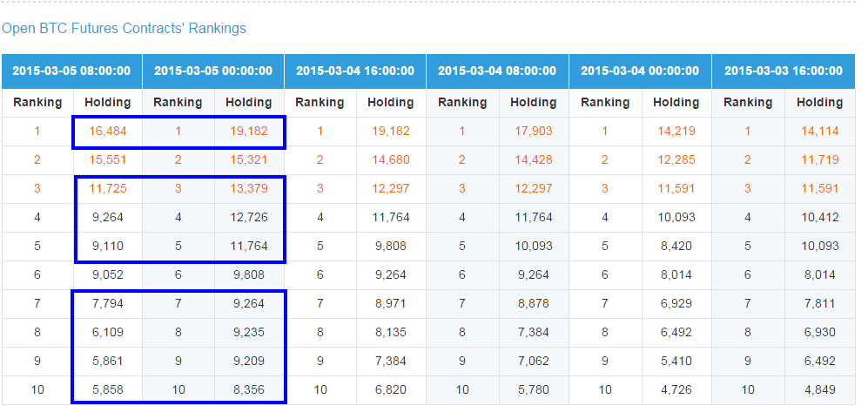Viewport: 868px width, 406px height.
Task: Click 'Holding' subheader under 2015-03-03 16:00:00
Action: [819, 103]
